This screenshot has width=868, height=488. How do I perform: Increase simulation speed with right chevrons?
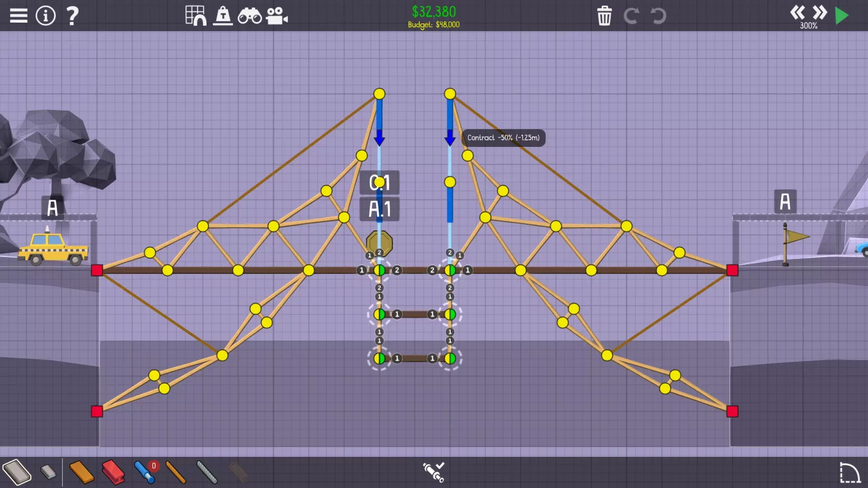click(820, 12)
